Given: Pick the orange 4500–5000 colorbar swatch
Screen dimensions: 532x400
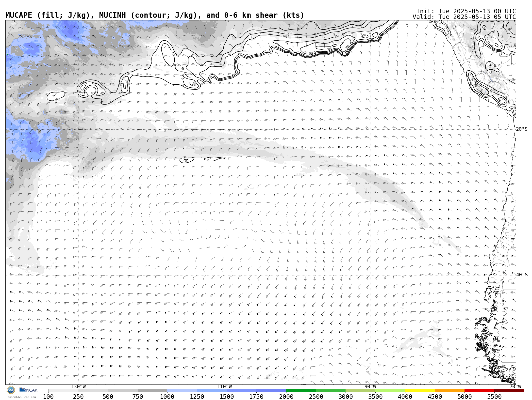Looking at the screenshot, I should pyautogui.click(x=450, y=391).
